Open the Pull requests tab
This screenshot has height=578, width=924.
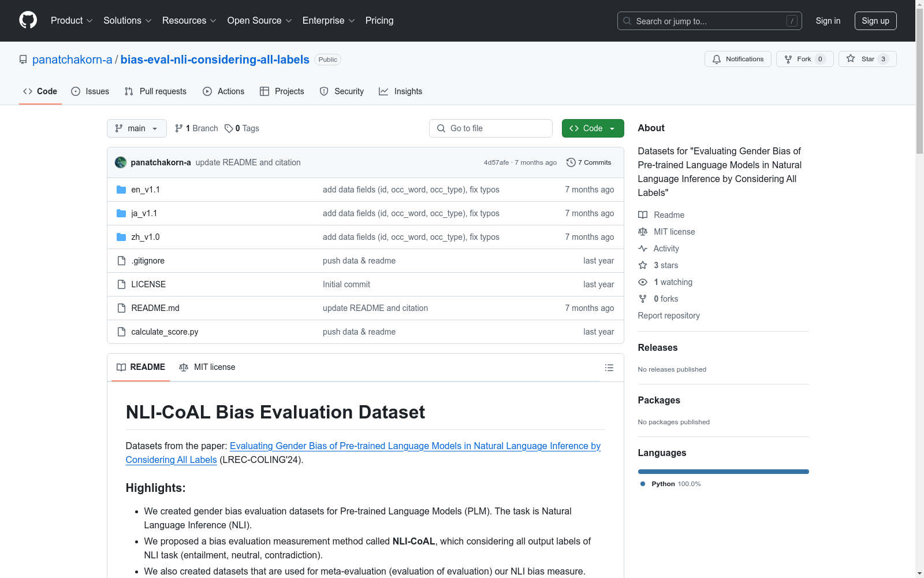[x=155, y=91]
